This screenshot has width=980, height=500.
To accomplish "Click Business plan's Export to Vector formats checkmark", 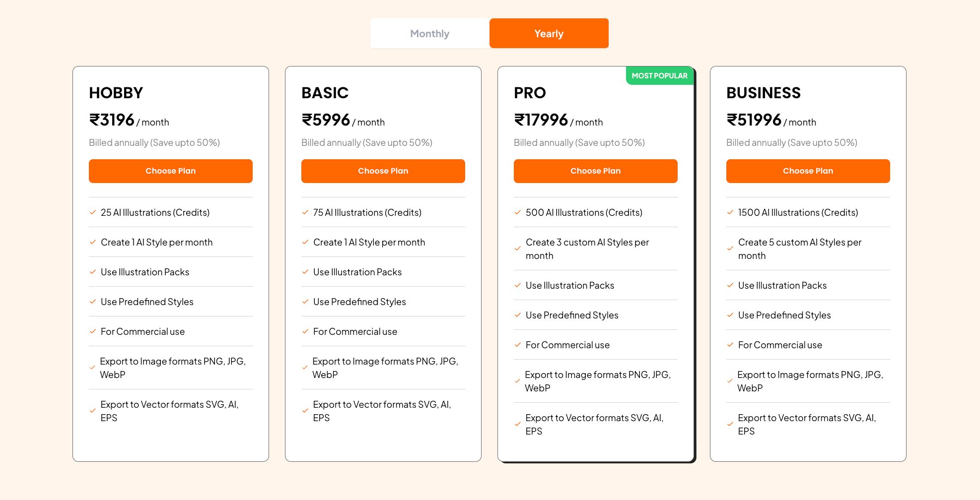I will point(730,425).
